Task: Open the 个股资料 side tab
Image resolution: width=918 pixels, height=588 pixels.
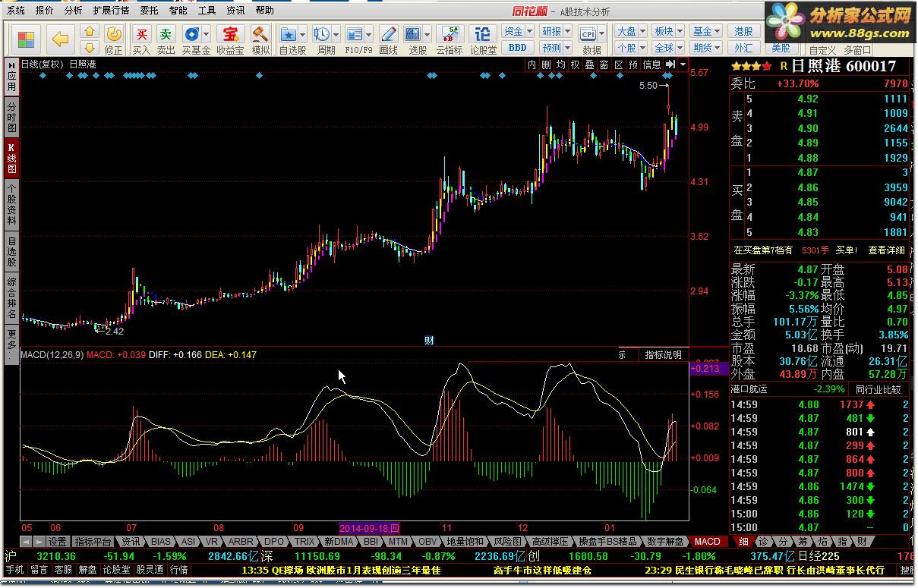Action: [11, 205]
